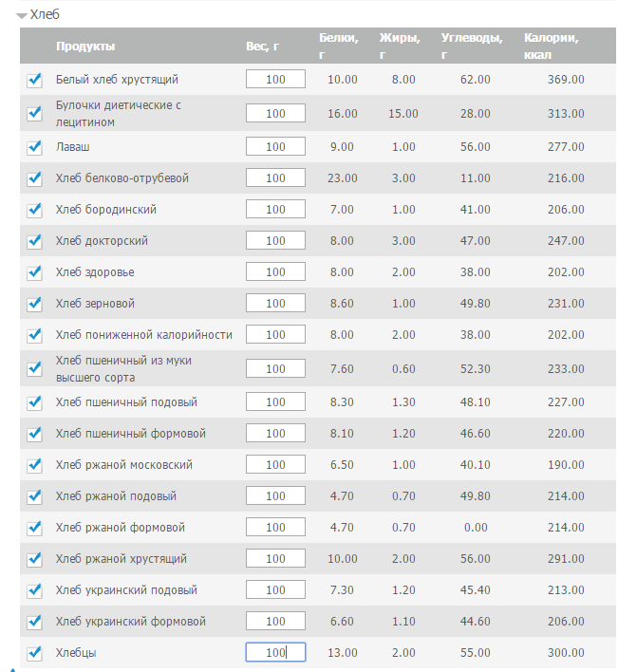
Task: Select weight field for Хлеб ржаной хрустящий
Action: point(275,559)
